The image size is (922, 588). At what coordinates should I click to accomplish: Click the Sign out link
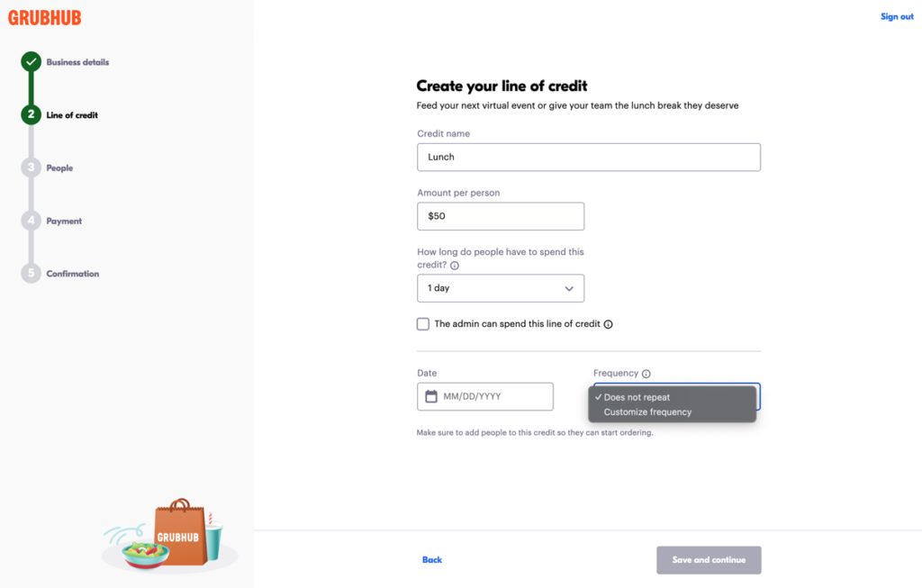(896, 17)
